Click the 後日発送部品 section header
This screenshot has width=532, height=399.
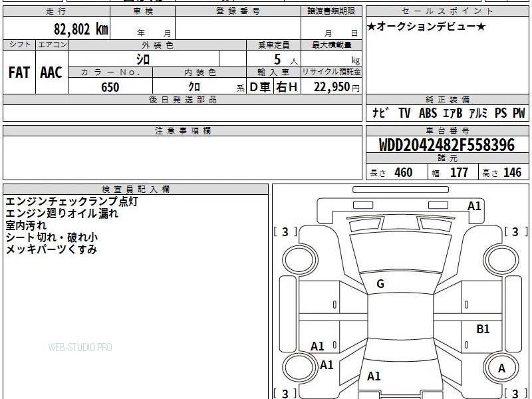(x=182, y=100)
